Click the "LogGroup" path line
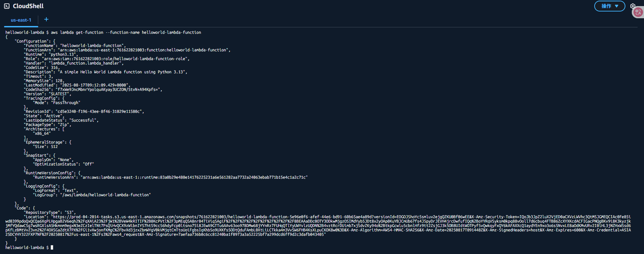This screenshot has width=644, height=254. click(92, 195)
